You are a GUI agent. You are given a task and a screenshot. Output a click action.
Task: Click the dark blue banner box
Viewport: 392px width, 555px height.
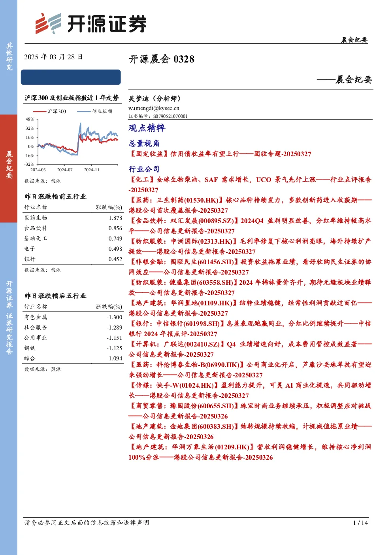[x=71, y=77]
